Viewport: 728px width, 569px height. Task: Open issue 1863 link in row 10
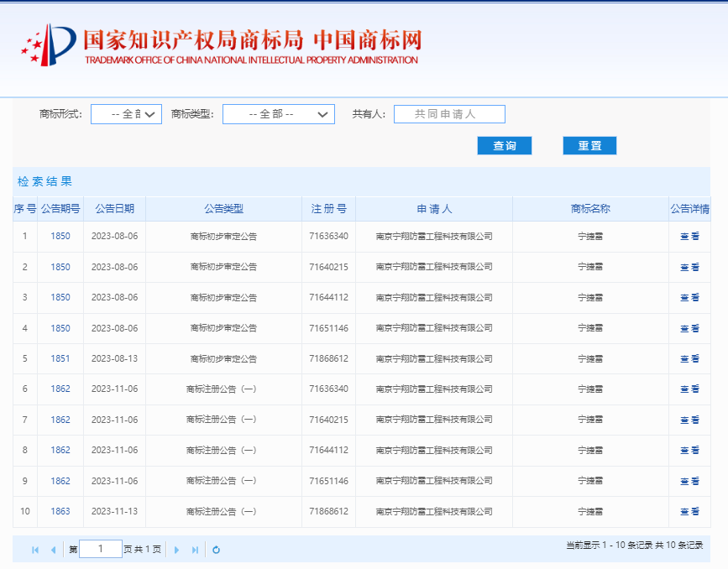[60, 511]
